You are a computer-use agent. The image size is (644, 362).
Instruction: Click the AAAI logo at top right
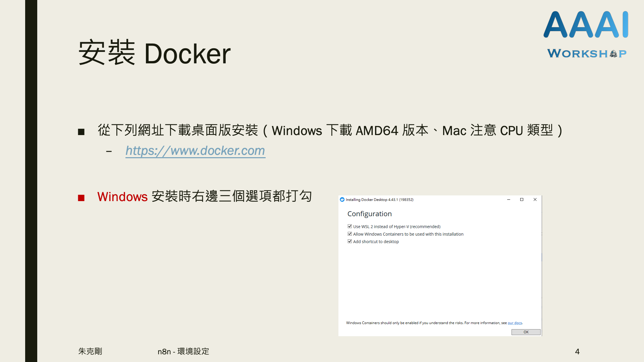click(586, 24)
